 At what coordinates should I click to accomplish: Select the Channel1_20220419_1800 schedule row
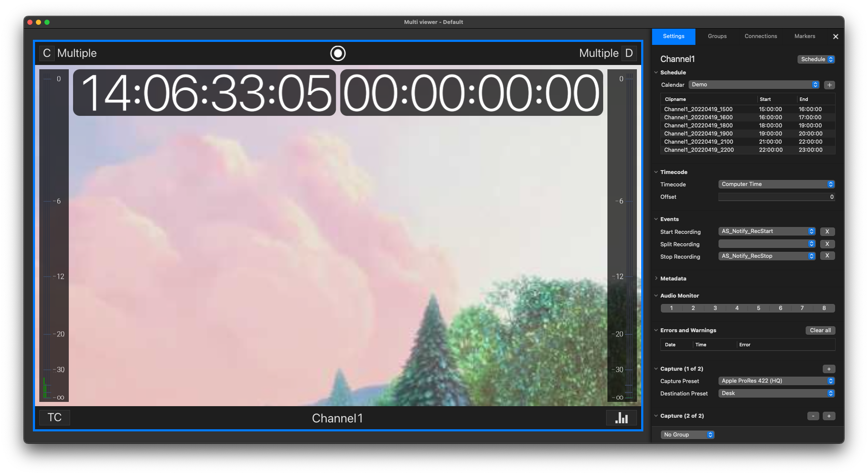(748, 126)
